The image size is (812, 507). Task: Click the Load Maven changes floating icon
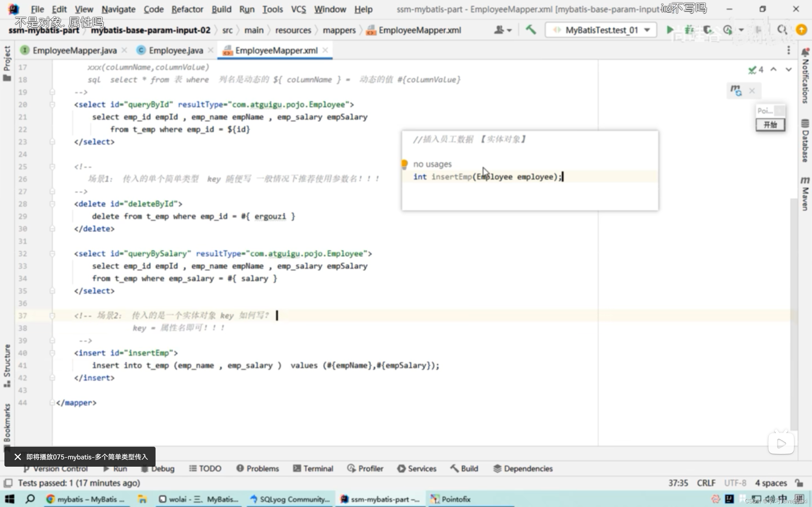[736, 90]
